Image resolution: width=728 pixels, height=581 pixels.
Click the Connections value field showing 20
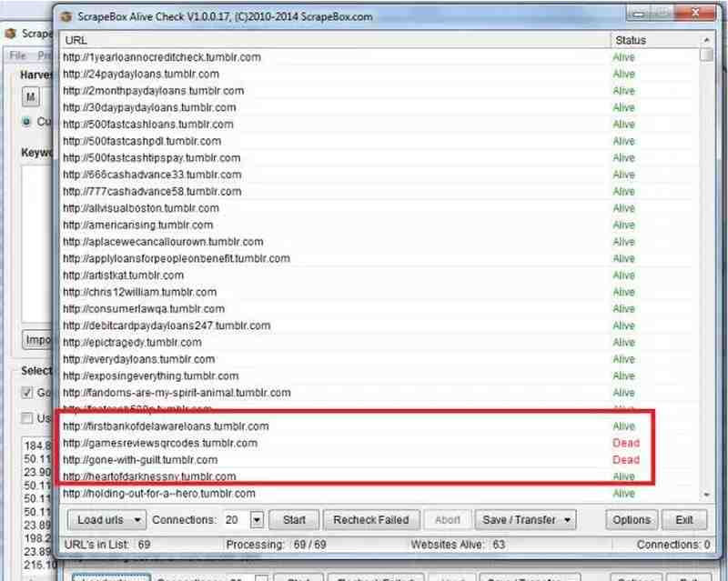pos(237,520)
